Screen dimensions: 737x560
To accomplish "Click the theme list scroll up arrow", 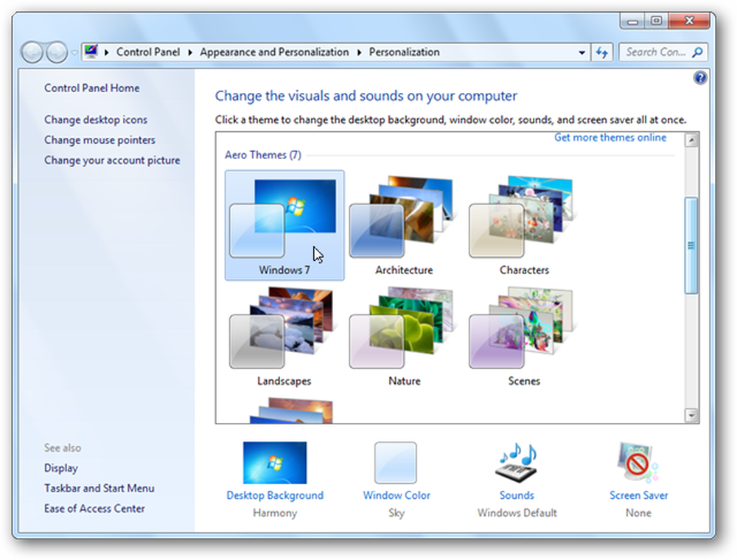I will (691, 140).
